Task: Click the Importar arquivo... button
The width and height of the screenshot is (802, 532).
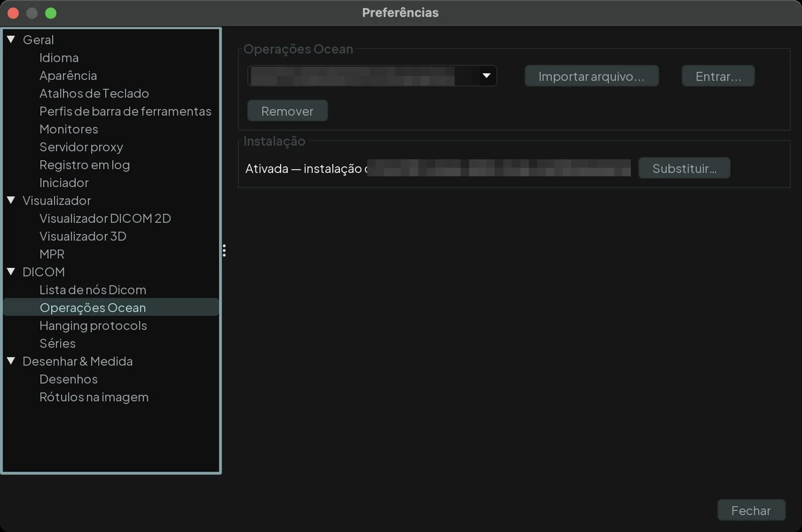Action: click(x=591, y=76)
